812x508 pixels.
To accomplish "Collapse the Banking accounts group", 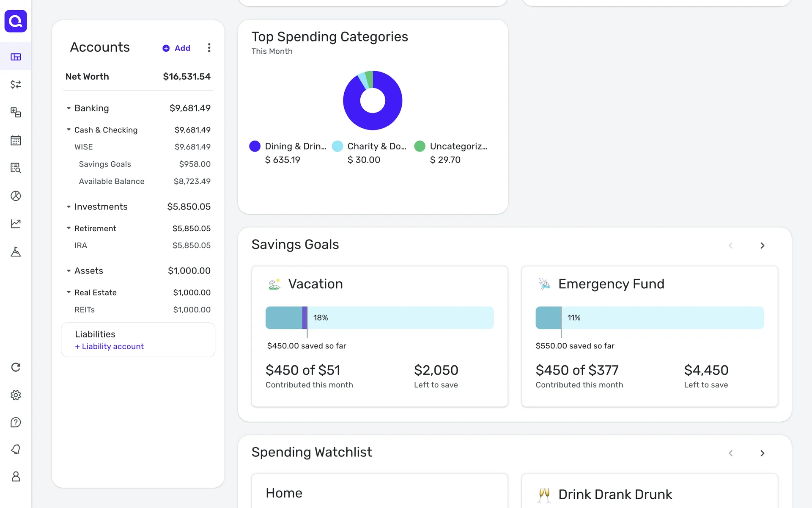I will point(69,108).
